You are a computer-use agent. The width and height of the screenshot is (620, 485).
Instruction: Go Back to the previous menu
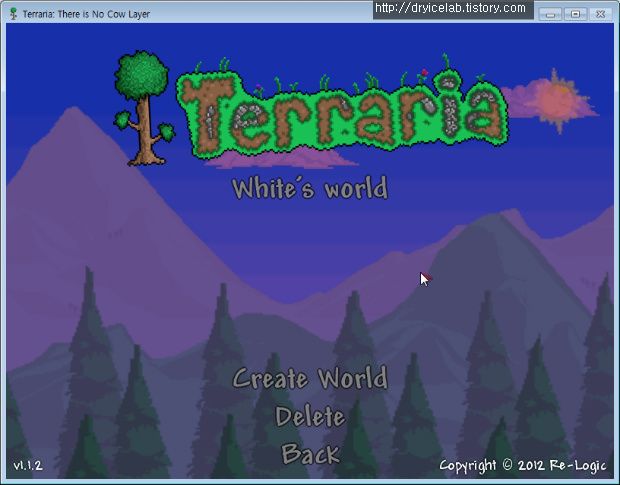coord(310,453)
